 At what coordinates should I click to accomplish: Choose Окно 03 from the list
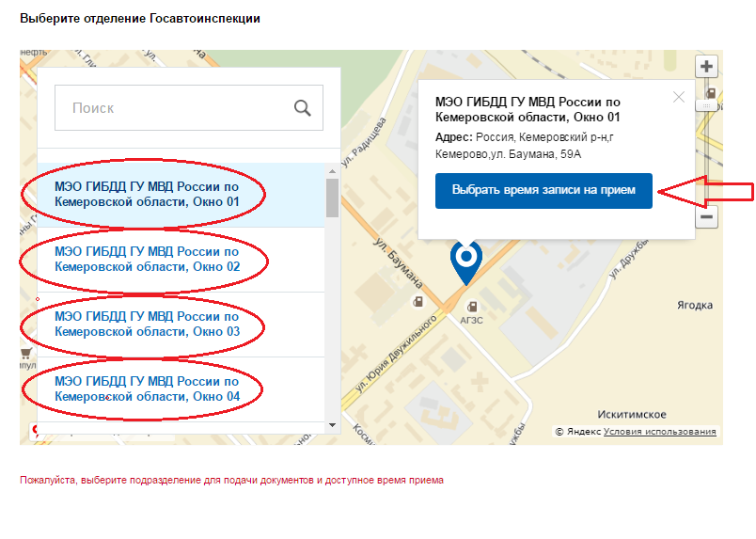(x=148, y=325)
